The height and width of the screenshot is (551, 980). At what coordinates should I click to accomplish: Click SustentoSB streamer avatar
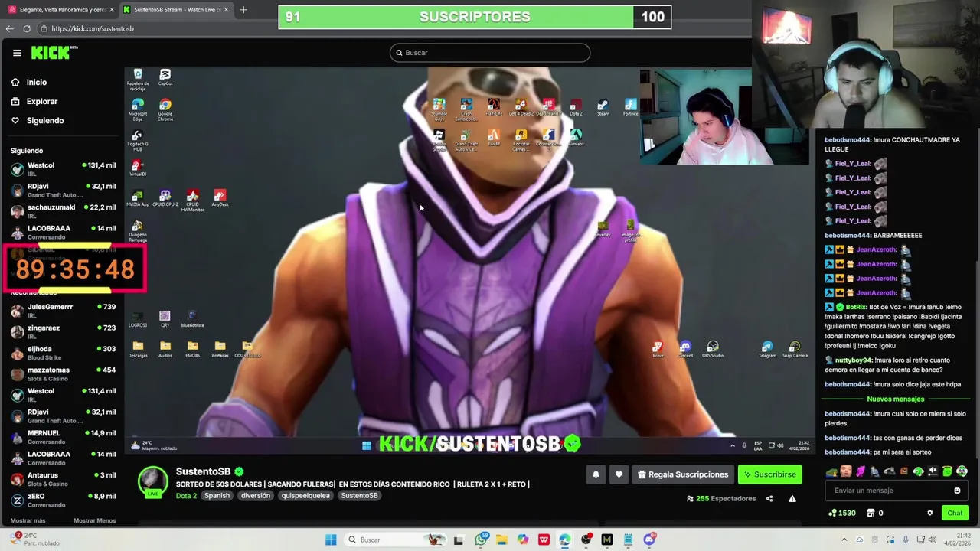pos(152,481)
